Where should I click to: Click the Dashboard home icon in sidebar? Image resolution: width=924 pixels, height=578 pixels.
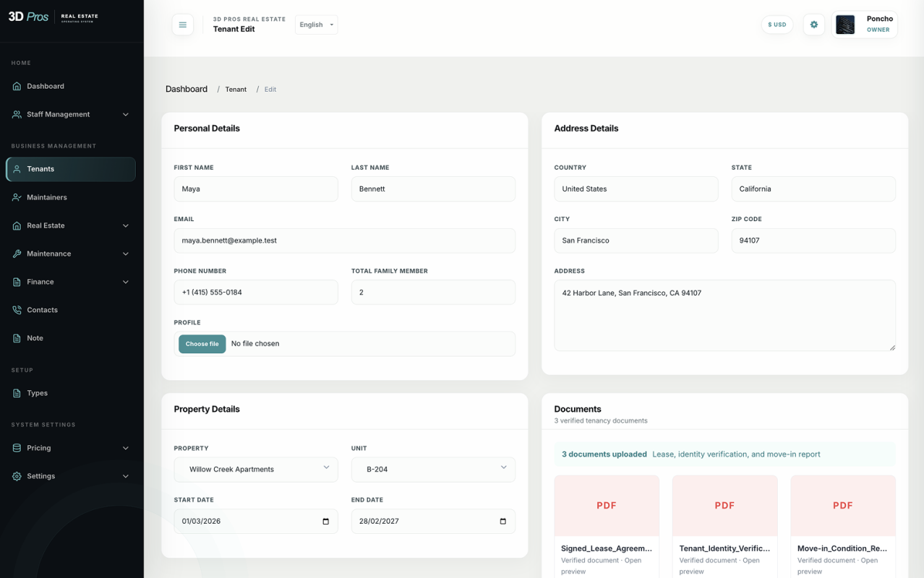pyautogui.click(x=17, y=86)
